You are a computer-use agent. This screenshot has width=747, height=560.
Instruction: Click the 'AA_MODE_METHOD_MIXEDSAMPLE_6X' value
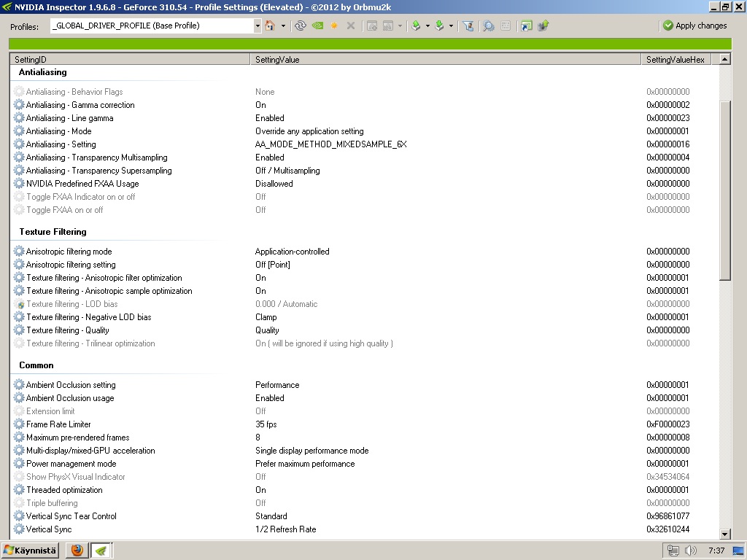pyautogui.click(x=330, y=144)
